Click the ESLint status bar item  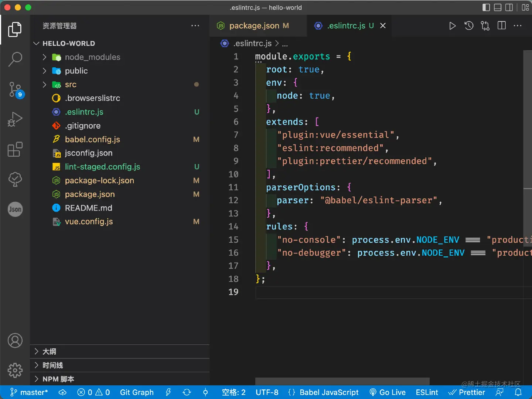427,392
